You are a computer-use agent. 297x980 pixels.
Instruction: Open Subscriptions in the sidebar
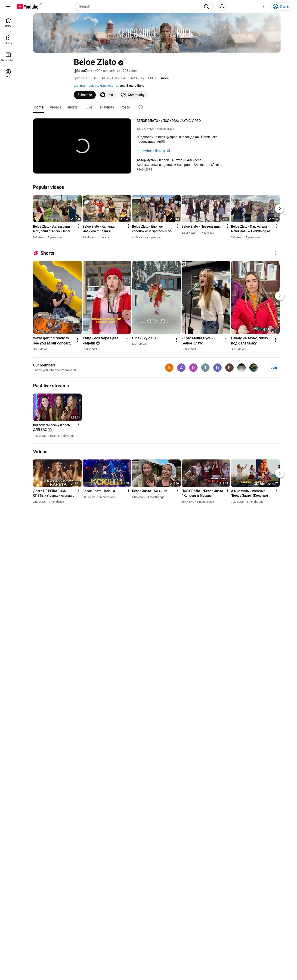pos(8,57)
